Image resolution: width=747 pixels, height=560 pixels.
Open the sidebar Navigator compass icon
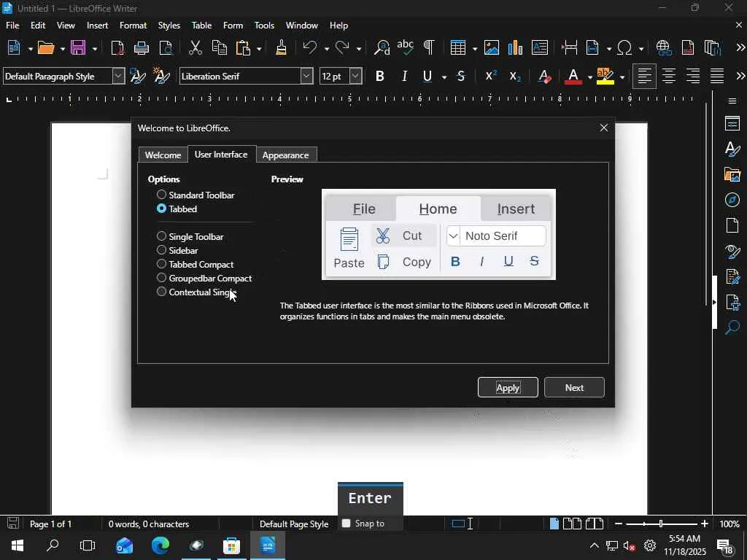(732, 200)
